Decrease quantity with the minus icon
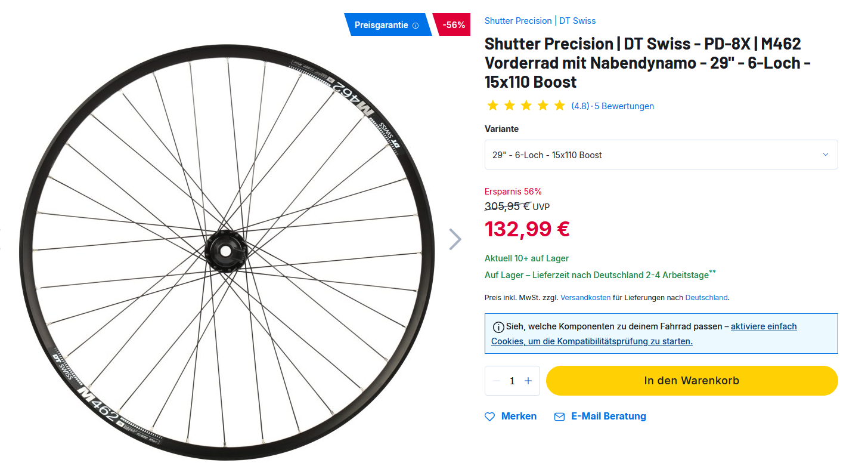The width and height of the screenshot is (868, 472). (497, 381)
